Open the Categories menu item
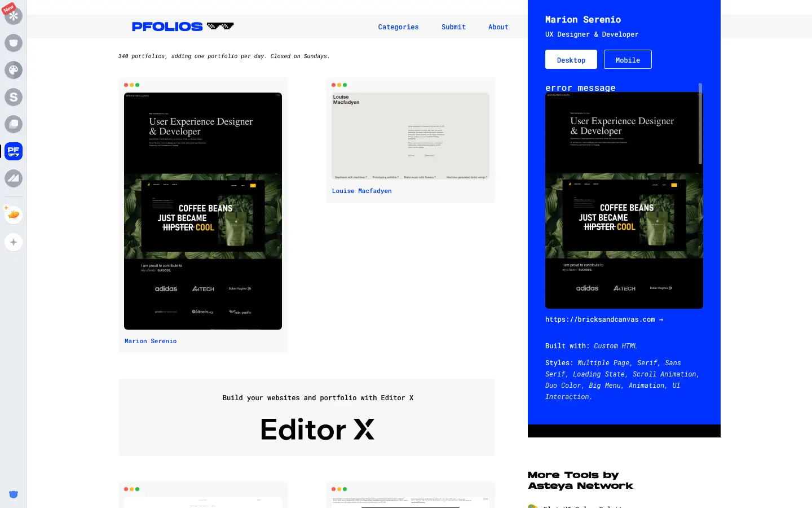The width and height of the screenshot is (812, 508). (398, 27)
